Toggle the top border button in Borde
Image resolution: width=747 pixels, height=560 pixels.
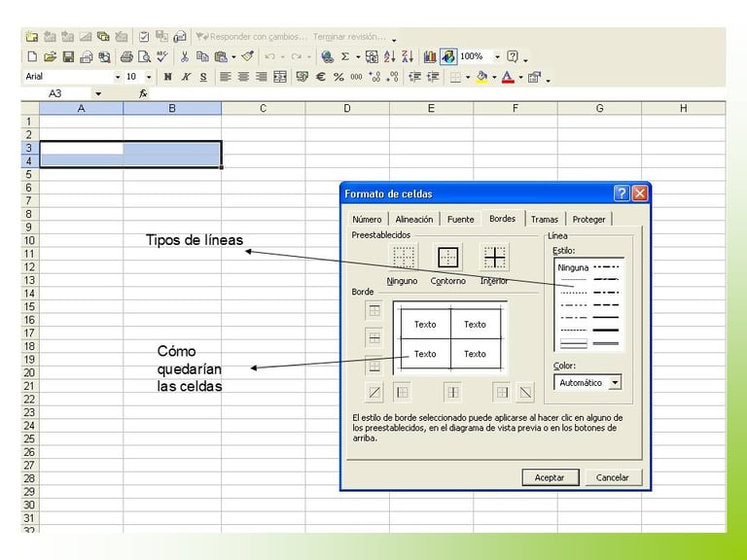pos(374,310)
